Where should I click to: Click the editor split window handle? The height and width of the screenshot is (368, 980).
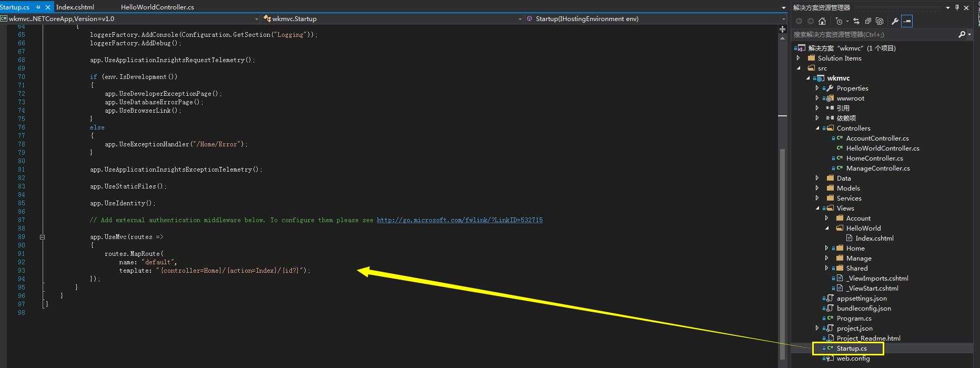782,29
